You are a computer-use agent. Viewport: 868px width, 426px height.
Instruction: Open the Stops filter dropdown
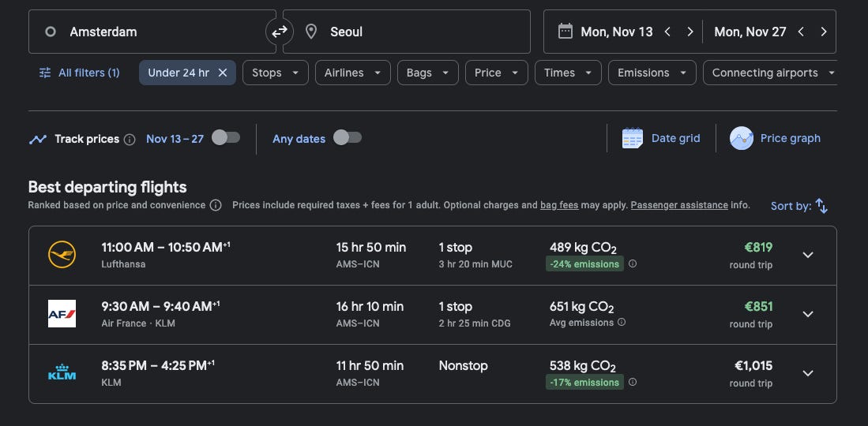(275, 73)
